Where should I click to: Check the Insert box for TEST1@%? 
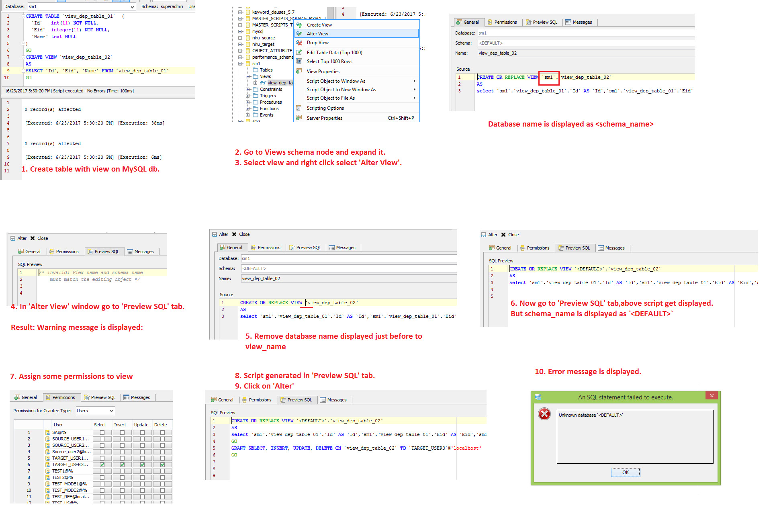[x=123, y=471]
